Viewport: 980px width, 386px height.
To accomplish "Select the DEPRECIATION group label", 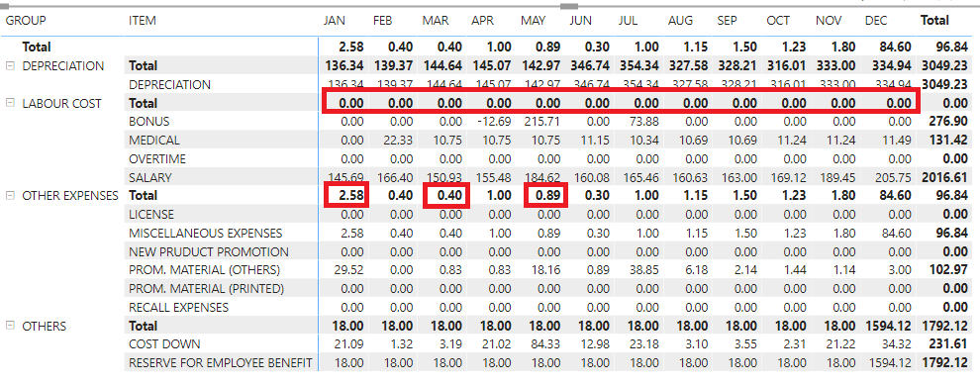I will tap(63, 65).
